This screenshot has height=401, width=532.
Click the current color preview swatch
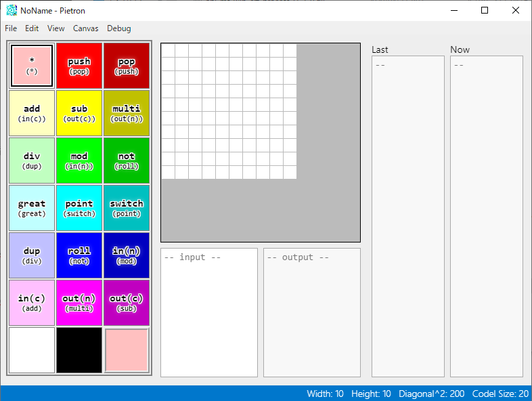tap(127, 350)
